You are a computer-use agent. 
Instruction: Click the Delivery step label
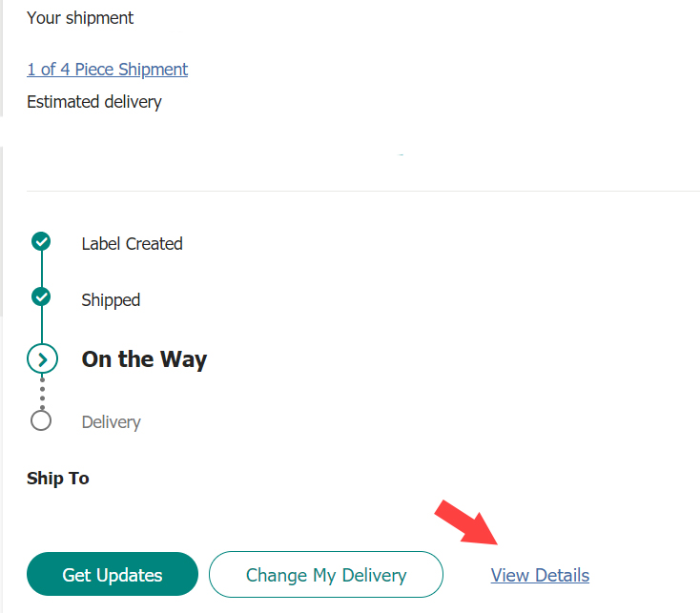(111, 422)
